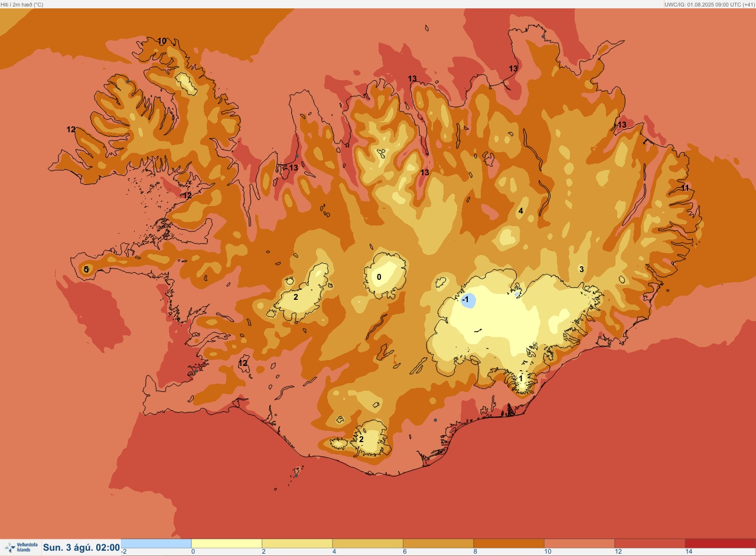Select the pale yellow 0 to 2 legend swatch
756x556 pixels.
[227, 543]
